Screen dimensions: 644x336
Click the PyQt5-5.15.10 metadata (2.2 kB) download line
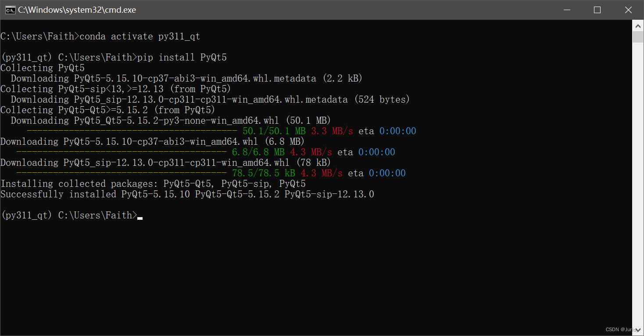click(187, 79)
